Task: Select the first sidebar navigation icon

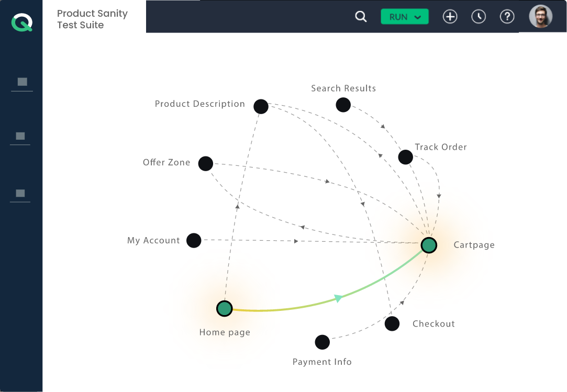Action: [x=21, y=82]
